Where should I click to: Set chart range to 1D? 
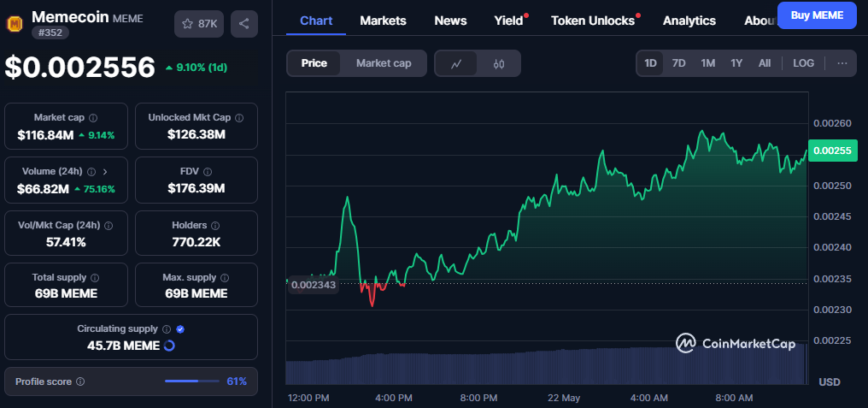pyautogui.click(x=650, y=63)
